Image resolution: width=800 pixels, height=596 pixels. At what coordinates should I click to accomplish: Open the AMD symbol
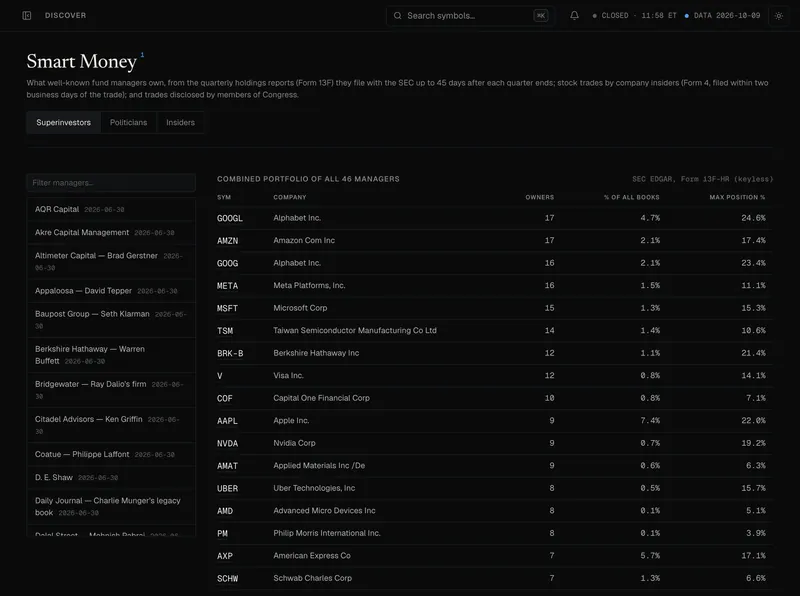(225, 511)
